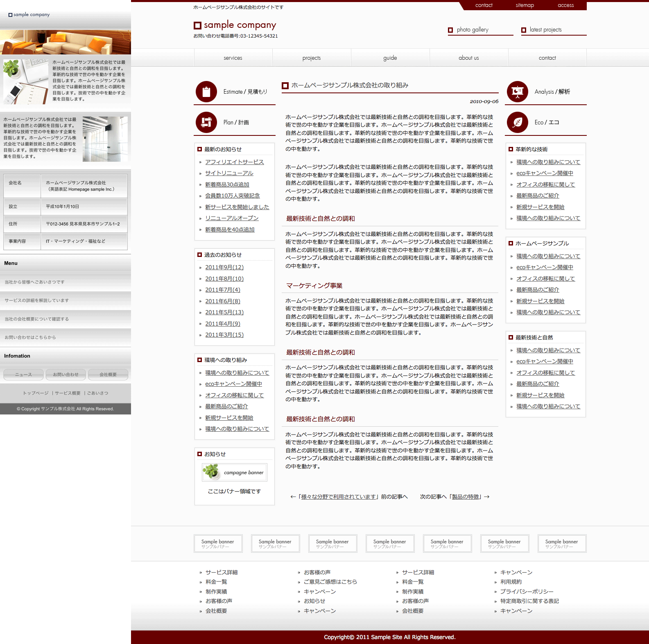Screen dimensions: 649x644
Task: Open the アフィリエイトサービス news link
Action: click(x=234, y=162)
